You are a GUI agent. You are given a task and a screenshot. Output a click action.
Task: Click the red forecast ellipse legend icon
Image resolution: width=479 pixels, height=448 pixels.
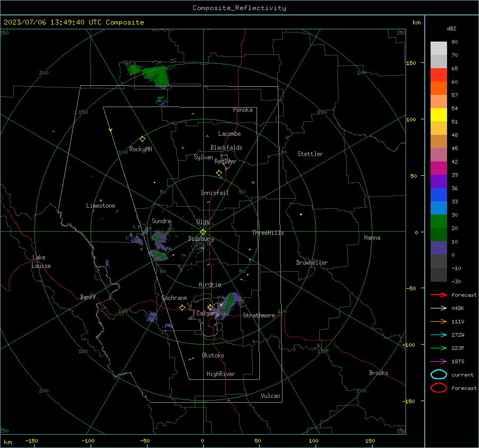click(x=439, y=388)
